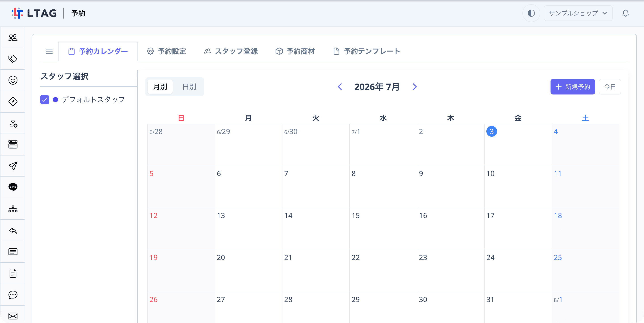Image resolution: width=644 pixels, height=323 pixels.
Task: Click the デフォルトスタッフ purple color dot
Action: pos(55,100)
